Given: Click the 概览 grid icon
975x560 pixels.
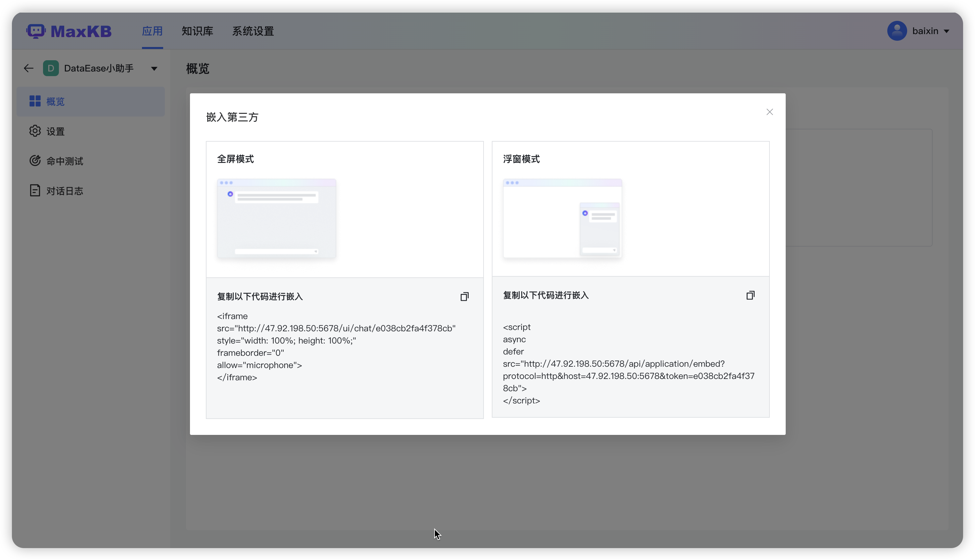Looking at the screenshot, I should coord(35,101).
